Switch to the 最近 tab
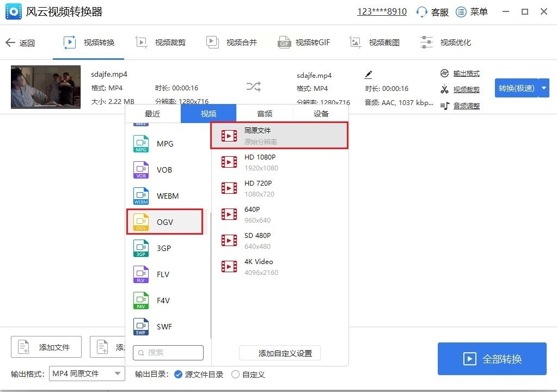The height and width of the screenshot is (392, 557). (153, 114)
